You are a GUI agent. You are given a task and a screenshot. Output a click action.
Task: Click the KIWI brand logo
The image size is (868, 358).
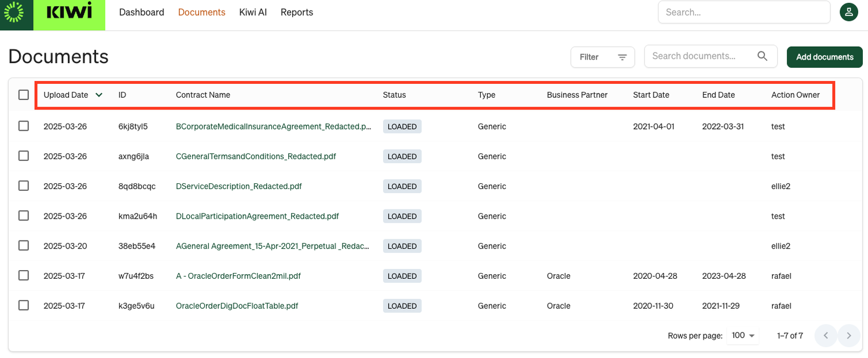[69, 12]
